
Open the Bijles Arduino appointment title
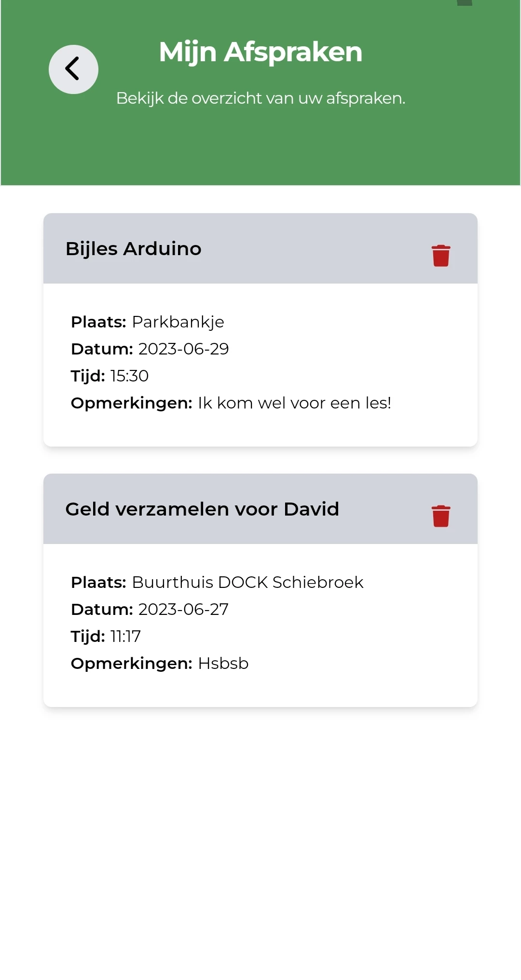(x=133, y=249)
